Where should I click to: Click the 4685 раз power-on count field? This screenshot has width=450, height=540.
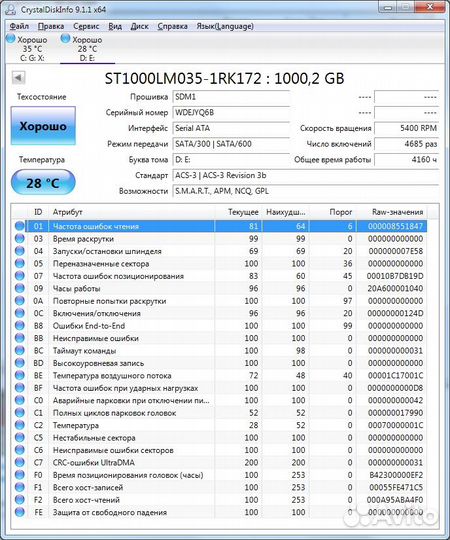click(x=406, y=144)
